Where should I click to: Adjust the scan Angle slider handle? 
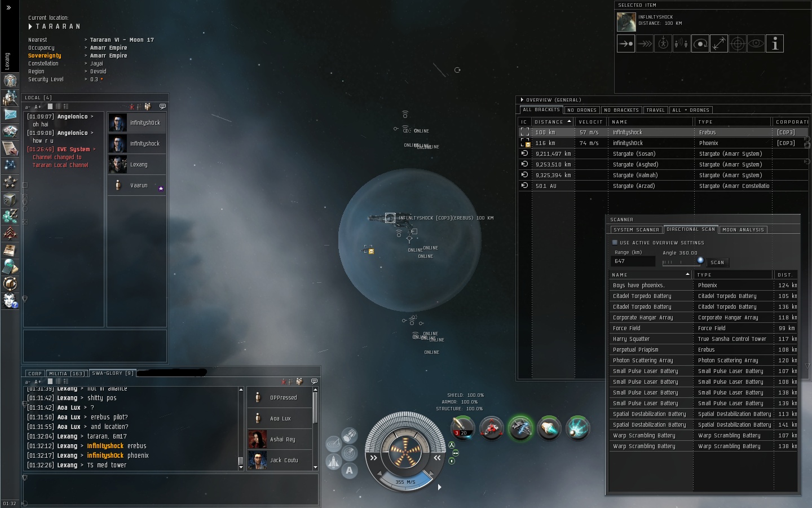click(700, 260)
